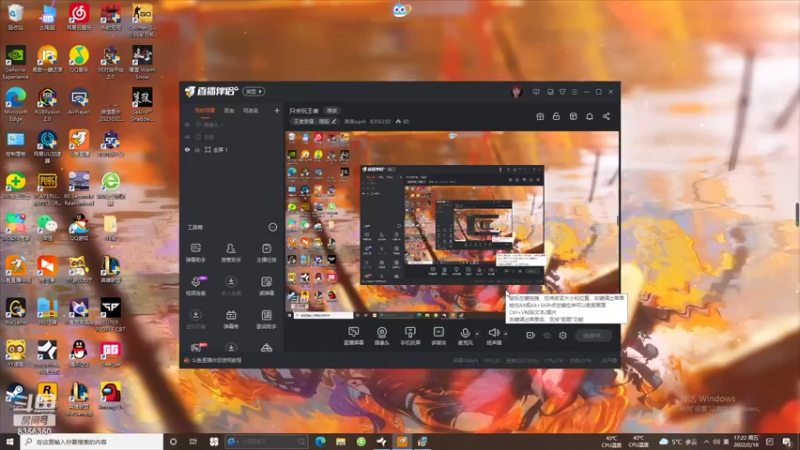Add a 摄像头 camera source
The height and width of the screenshot is (450, 800).
click(382, 336)
